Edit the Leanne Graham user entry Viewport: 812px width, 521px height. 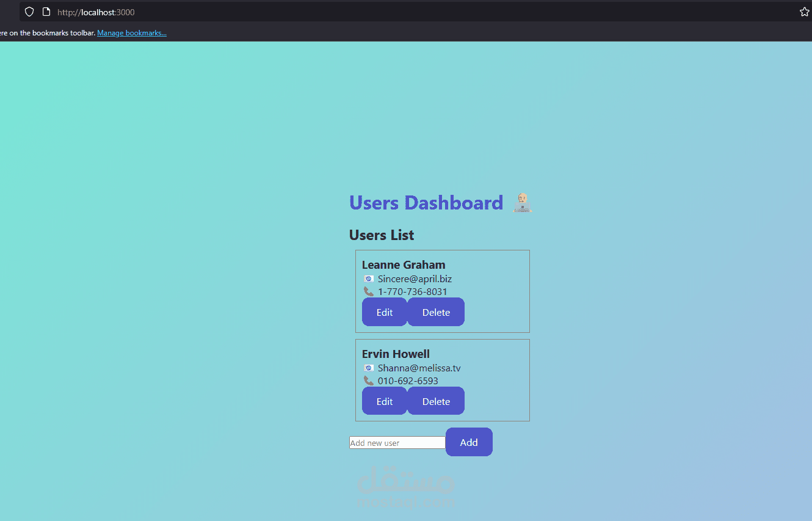point(384,312)
